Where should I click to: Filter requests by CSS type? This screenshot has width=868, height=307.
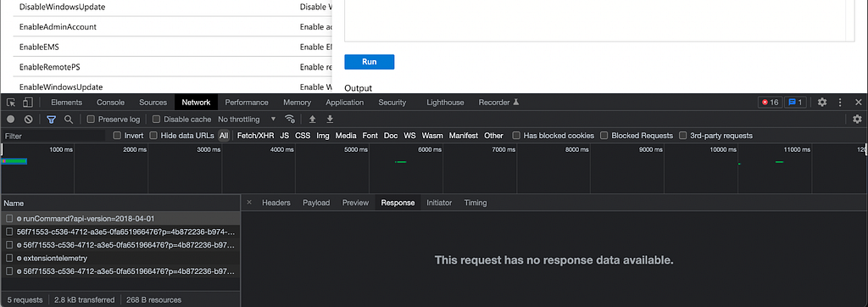click(303, 136)
